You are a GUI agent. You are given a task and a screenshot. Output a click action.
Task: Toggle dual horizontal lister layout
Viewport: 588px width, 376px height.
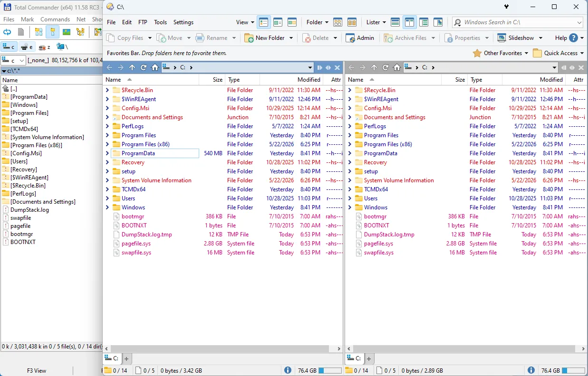395,22
